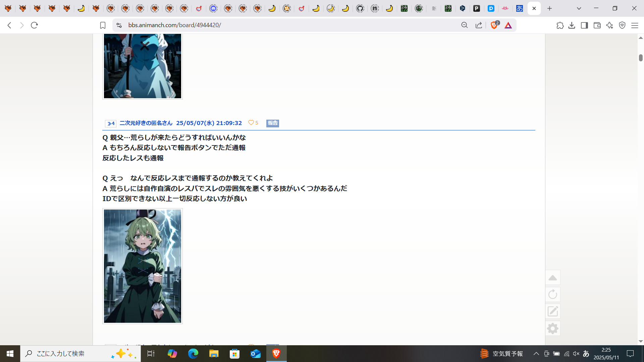Screen dimensions: 644x362
Task: Click the share page icon
Action: pos(479,25)
